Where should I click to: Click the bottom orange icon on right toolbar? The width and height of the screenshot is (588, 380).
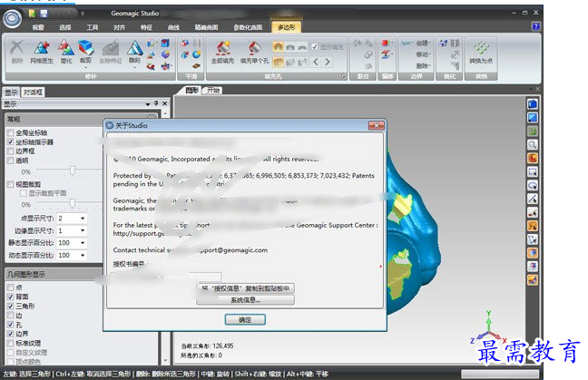(533, 280)
